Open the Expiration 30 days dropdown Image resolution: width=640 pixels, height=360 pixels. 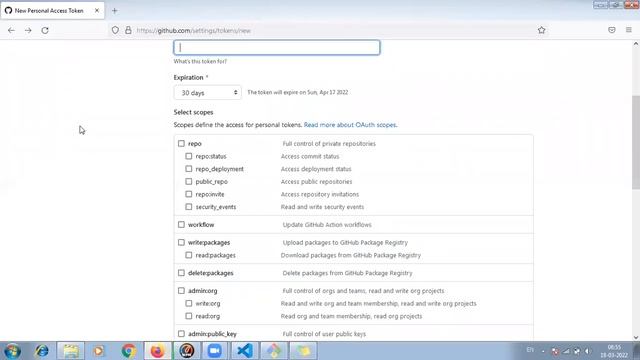tap(208, 93)
